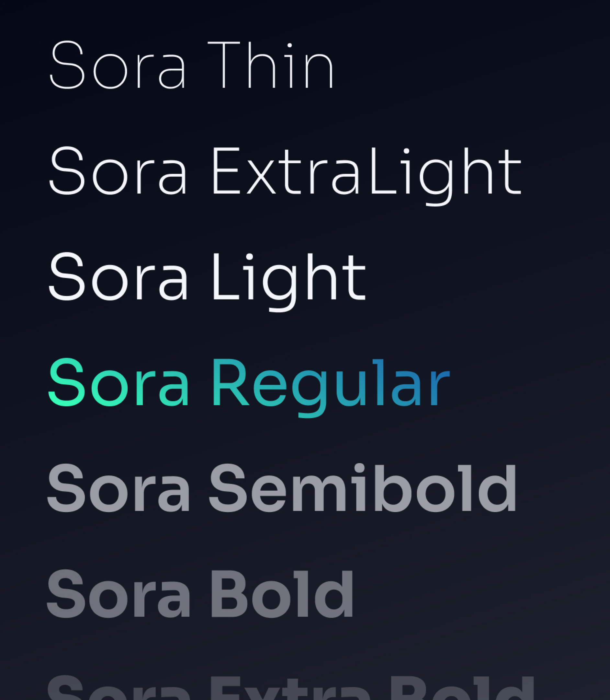Image resolution: width=610 pixels, height=700 pixels.
Task: Click the word "Regular" in gradient text
Action: coord(331,383)
